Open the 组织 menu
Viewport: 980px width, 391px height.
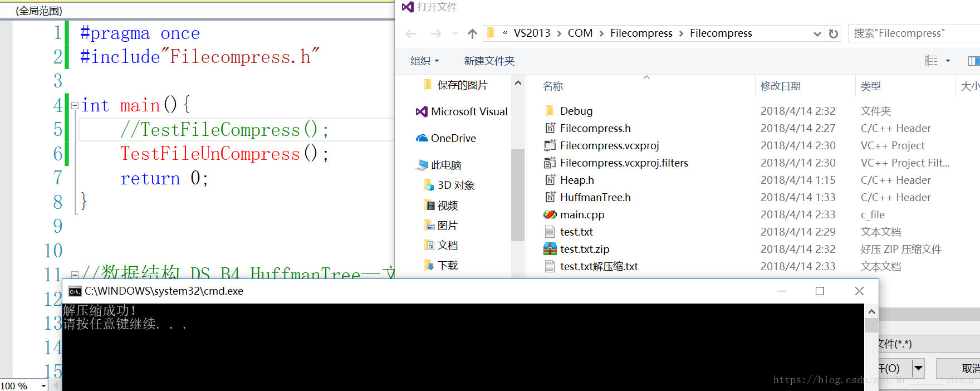click(425, 61)
